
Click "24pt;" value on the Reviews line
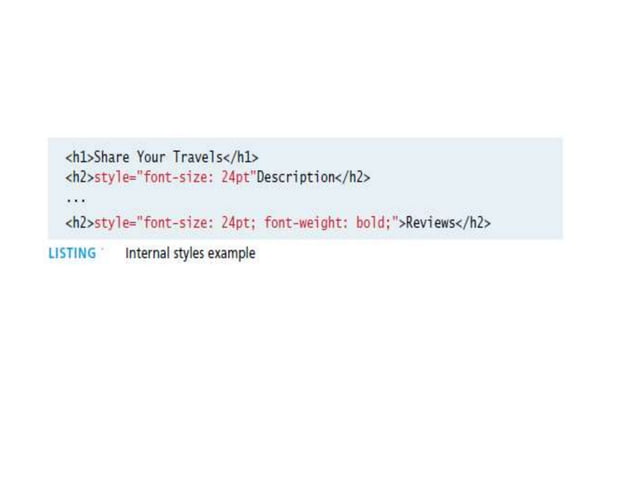tap(239, 223)
